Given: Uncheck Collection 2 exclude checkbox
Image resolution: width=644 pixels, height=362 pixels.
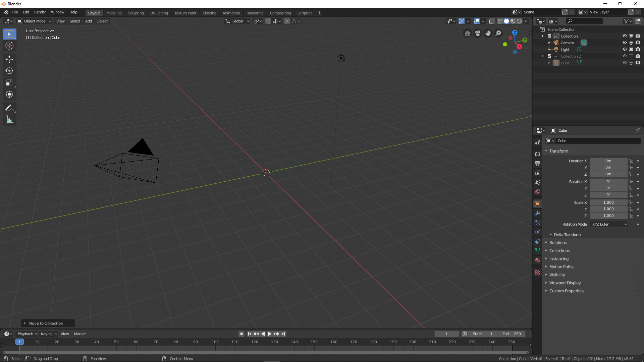Looking at the screenshot, I should [549, 56].
